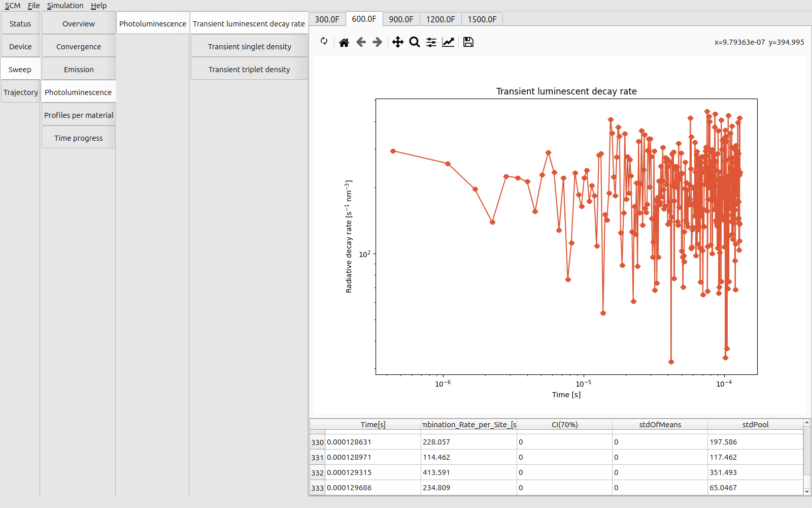Screen dimensions: 812x508
Task: Show Transient triplet density plot
Action: (x=249, y=70)
